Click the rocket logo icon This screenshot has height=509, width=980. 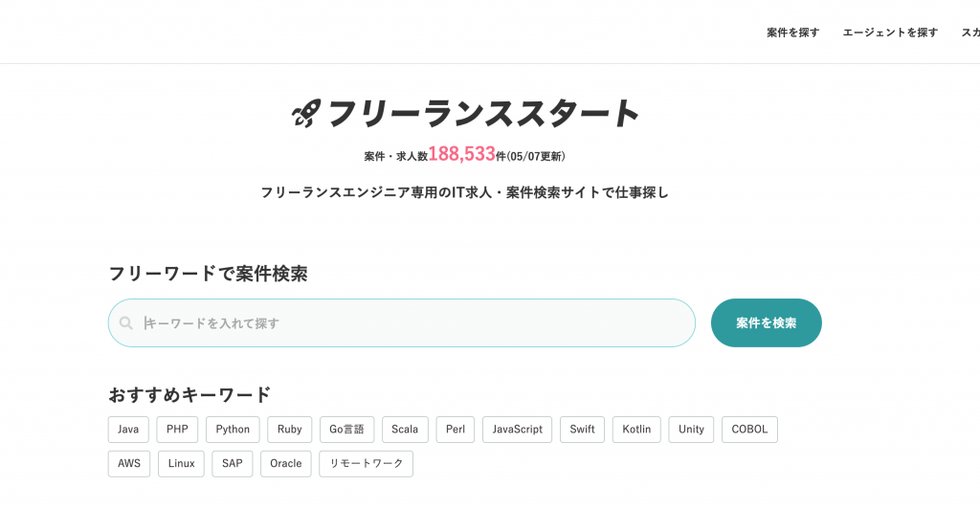(306, 114)
